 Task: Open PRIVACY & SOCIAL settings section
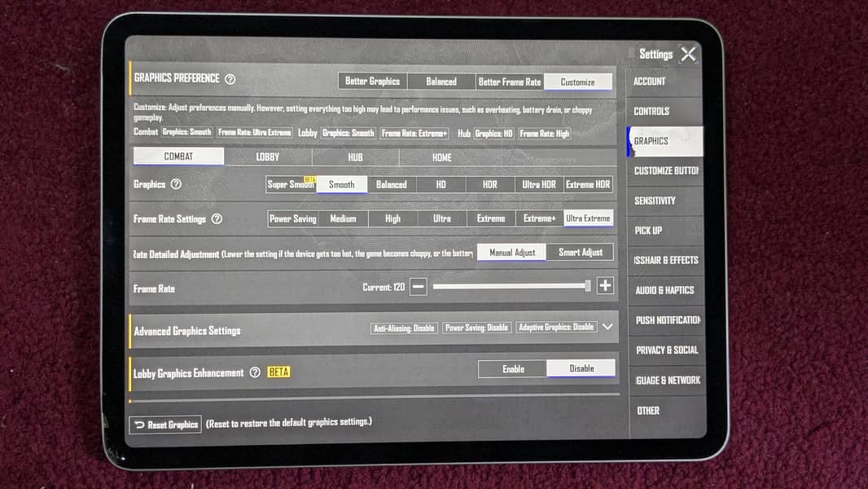[667, 350]
